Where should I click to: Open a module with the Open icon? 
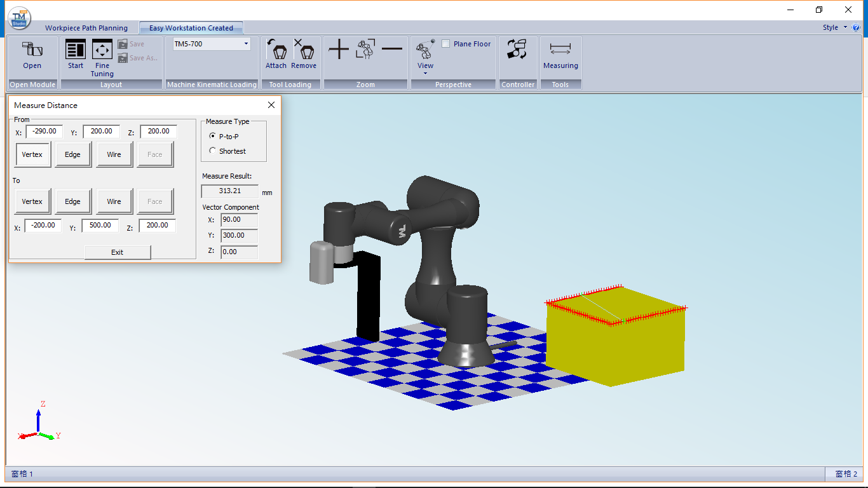point(32,55)
